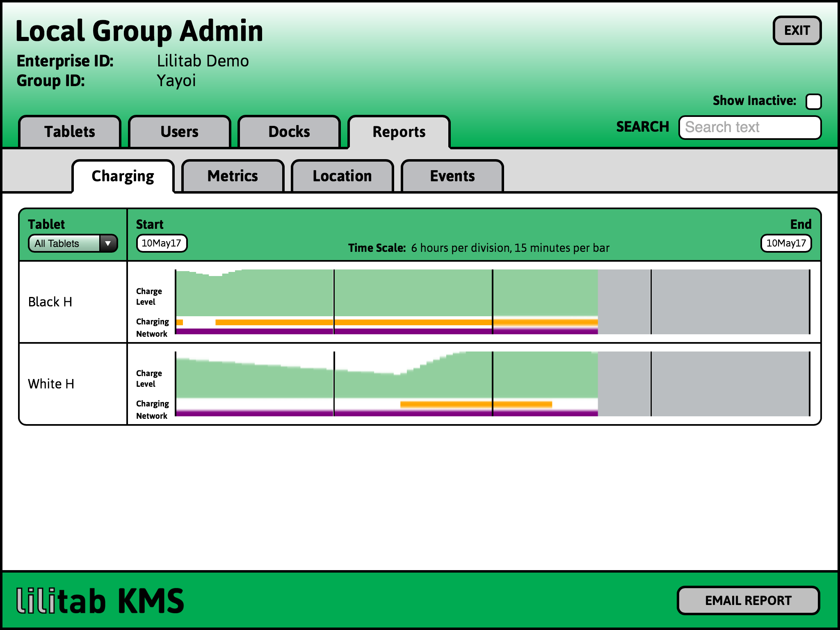
Task: Switch to the Location sub-tab
Action: 342,176
